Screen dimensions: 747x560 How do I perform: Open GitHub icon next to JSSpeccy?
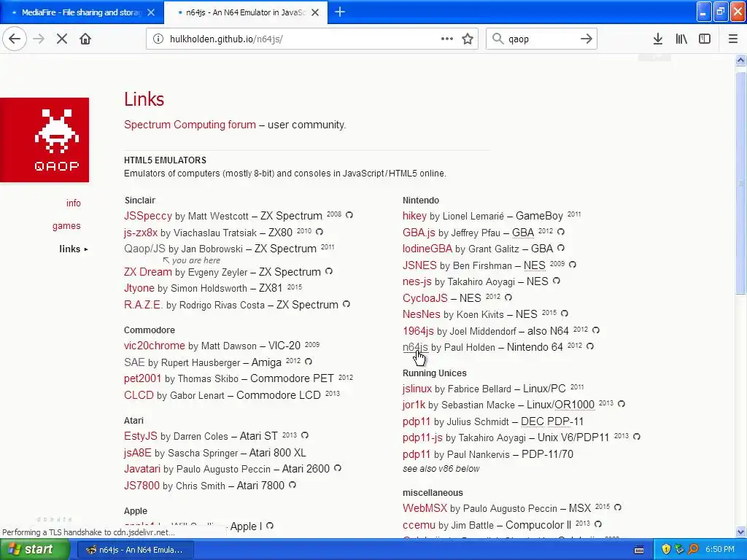pyautogui.click(x=349, y=215)
